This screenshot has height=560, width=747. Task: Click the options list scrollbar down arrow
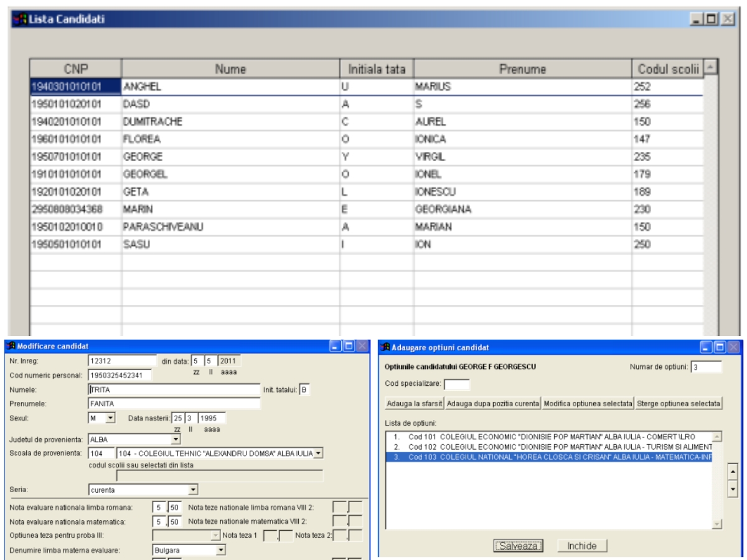(716, 524)
